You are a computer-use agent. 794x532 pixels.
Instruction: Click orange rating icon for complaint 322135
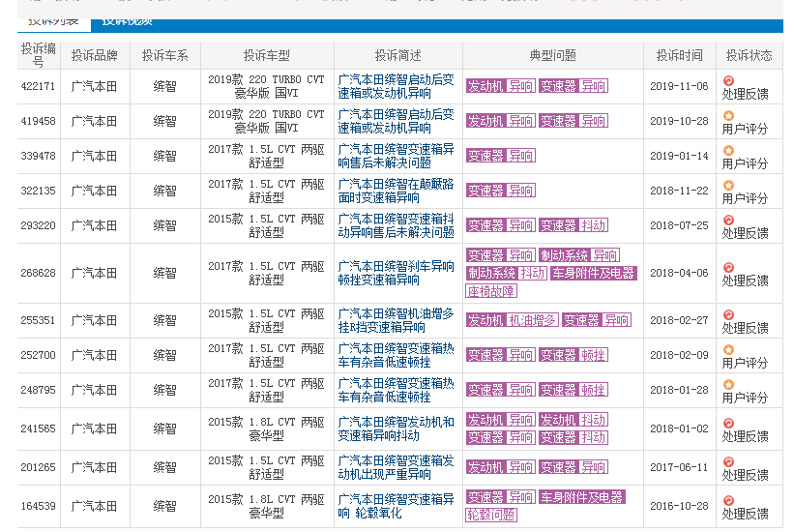pos(728,185)
